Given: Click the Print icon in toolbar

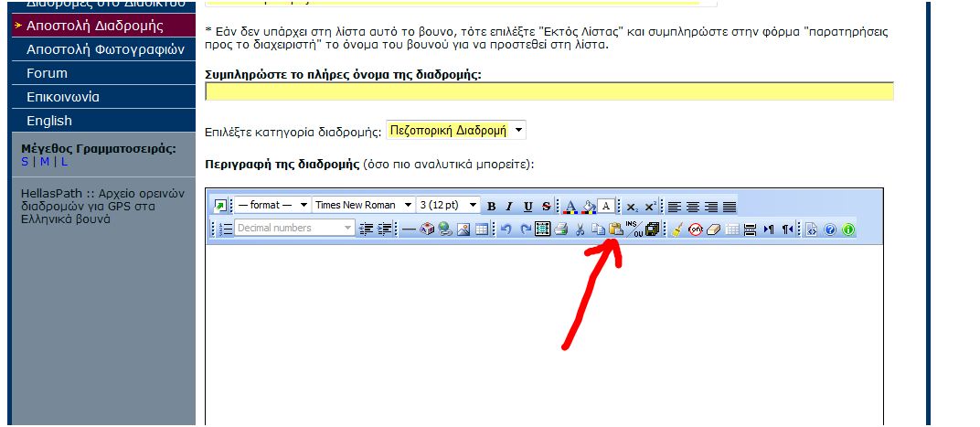Looking at the screenshot, I should 561,230.
